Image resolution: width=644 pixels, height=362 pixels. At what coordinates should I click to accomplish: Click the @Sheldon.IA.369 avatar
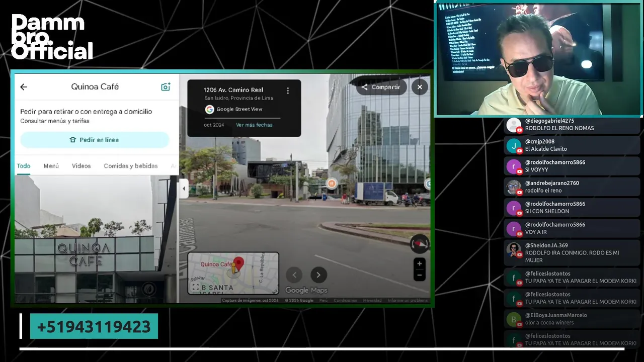coord(514,249)
